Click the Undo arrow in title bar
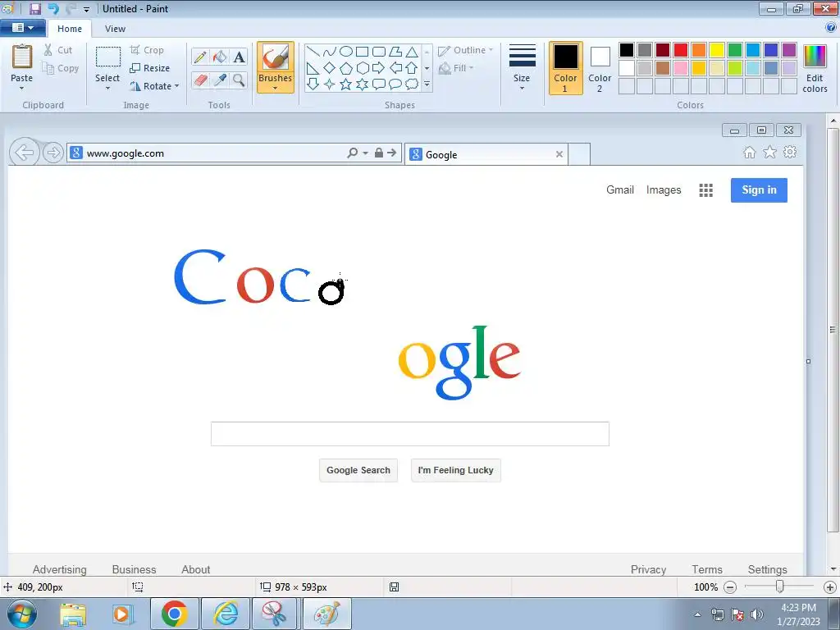 53,8
